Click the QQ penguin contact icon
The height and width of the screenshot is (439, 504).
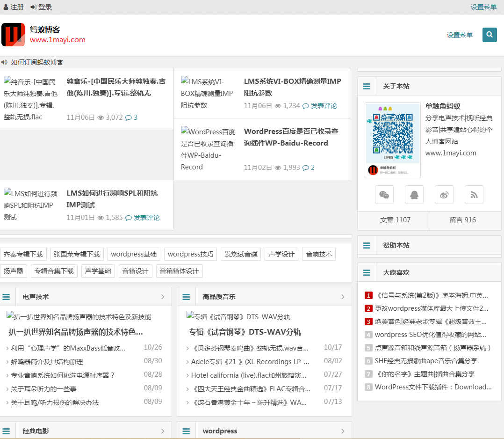coord(414,195)
